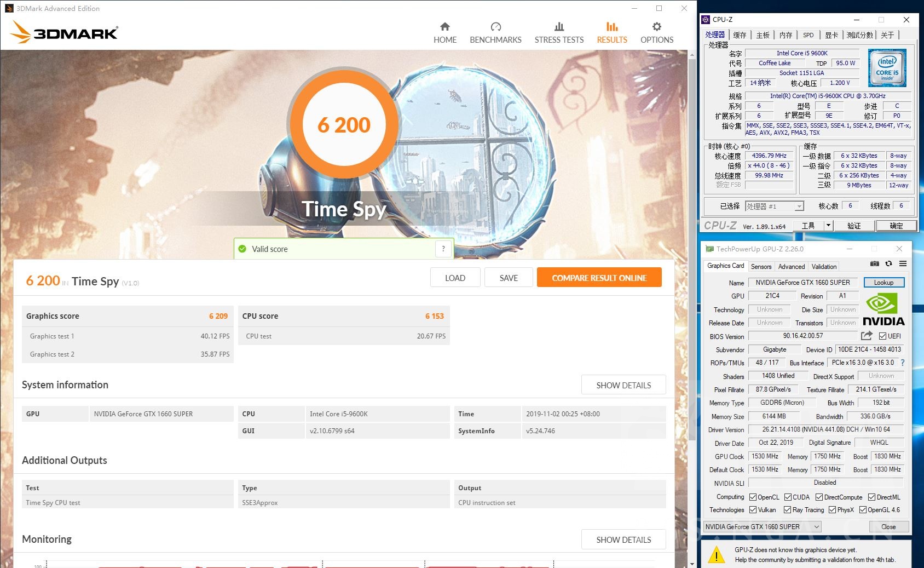
Task: Open OPTIONS gear in 3DMark
Action: (657, 33)
